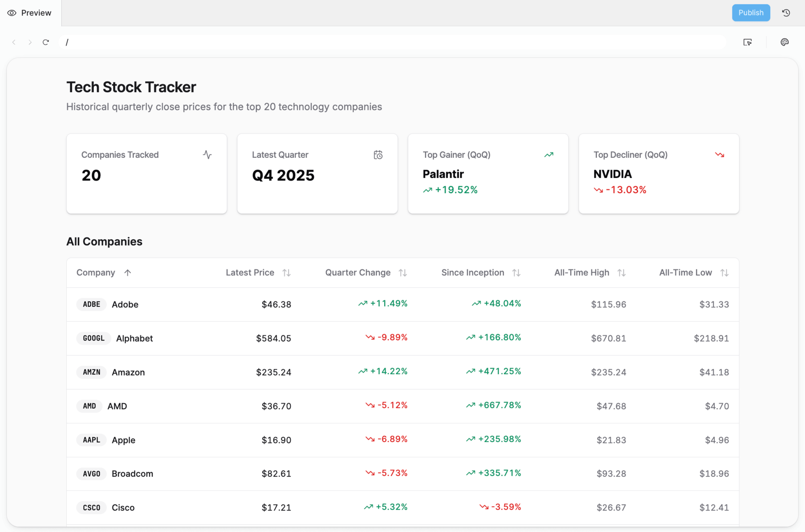Click Palantir's +19.52% gain value
The width and height of the screenshot is (805, 532).
click(x=450, y=190)
